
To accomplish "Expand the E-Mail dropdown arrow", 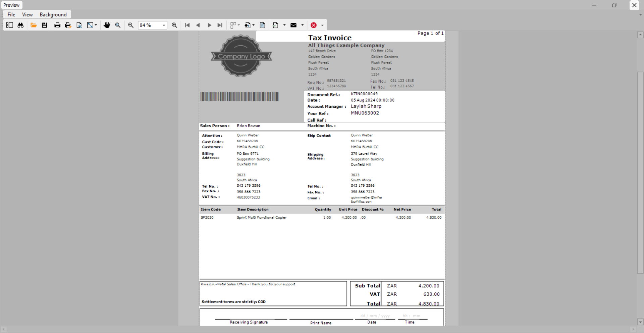I will [303, 25].
